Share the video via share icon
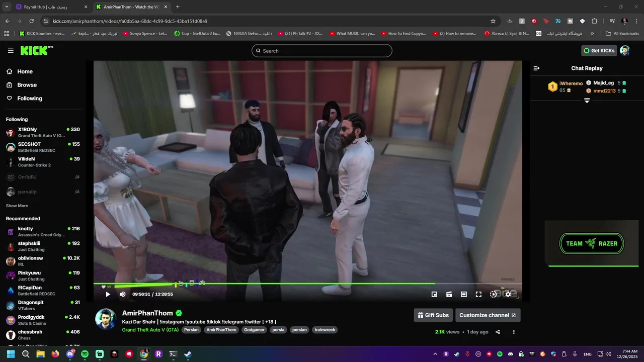The width and height of the screenshot is (644, 362). [x=498, y=332]
